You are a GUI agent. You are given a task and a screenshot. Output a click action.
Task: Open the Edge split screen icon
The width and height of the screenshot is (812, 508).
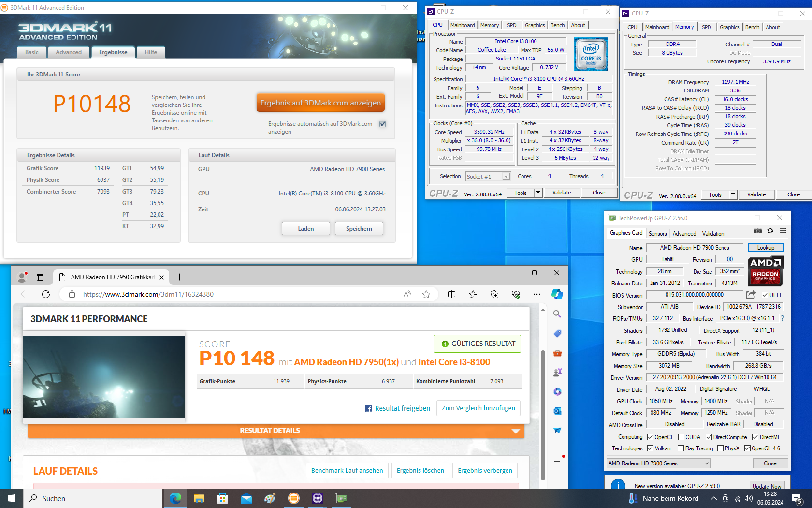(451, 294)
